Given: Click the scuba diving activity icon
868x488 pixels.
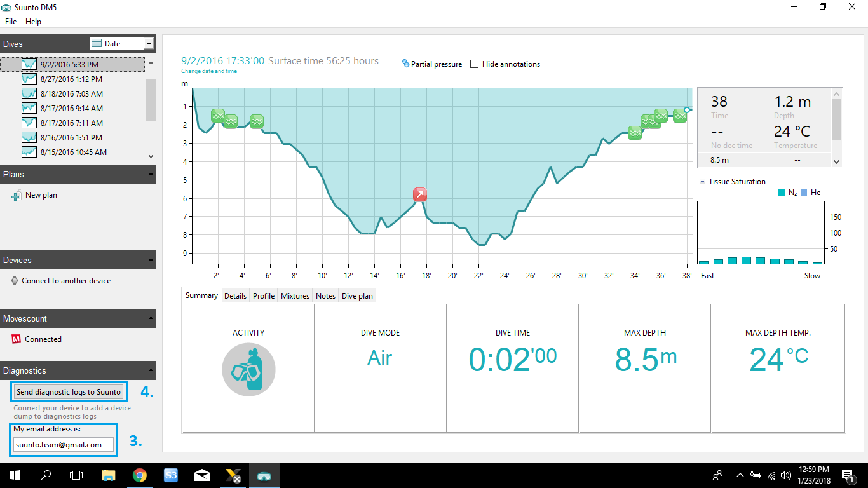Looking at the screenshot, I should pyautogui.click(x=248, y=369).
